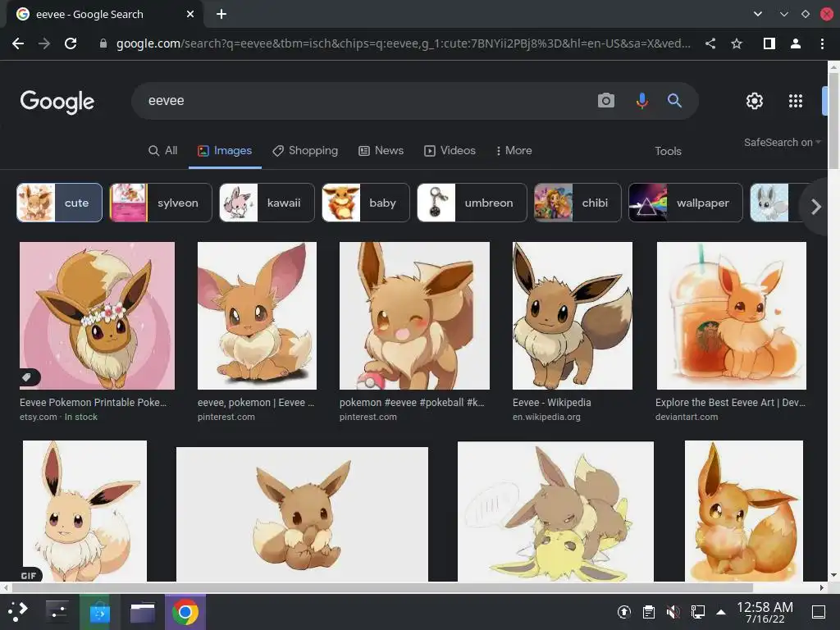Viewport: 840px width, 630px height.
Task: Go back with the browser back arrow
Action: tap(18, 44)
